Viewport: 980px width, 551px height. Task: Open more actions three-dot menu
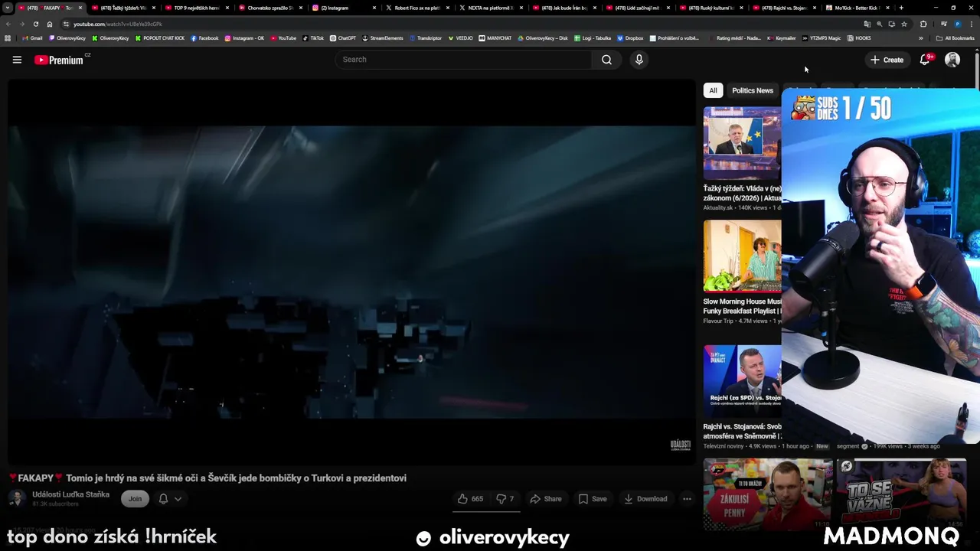(x=687, y=499)
